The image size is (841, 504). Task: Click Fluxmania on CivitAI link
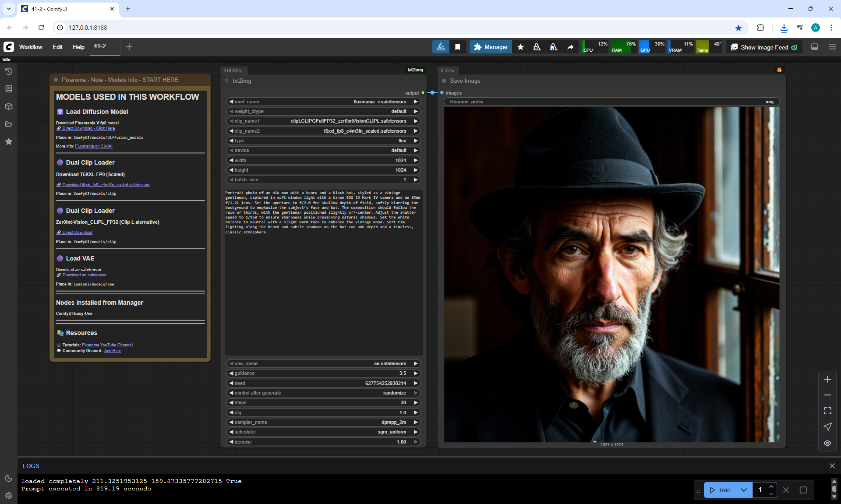[93, 146]
